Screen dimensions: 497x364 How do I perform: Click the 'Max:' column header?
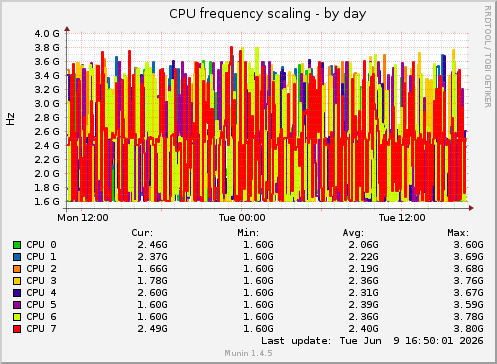458,233
